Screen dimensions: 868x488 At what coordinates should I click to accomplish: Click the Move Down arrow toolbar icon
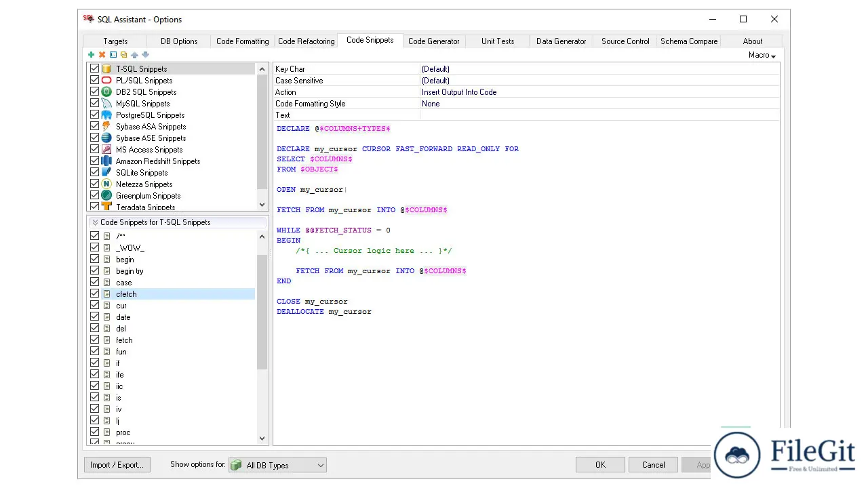[x=145, y=55]
